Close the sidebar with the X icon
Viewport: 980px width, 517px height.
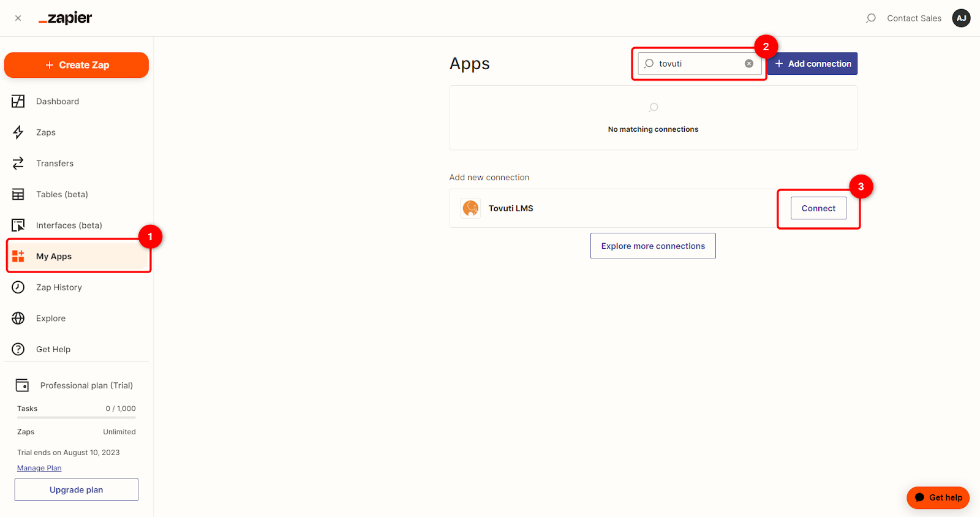coord(18,18)
